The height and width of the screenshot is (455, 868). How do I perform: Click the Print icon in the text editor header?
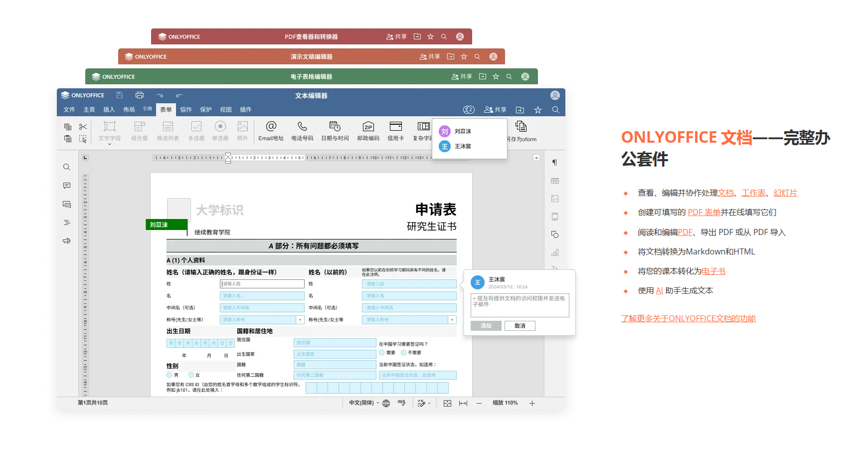pyautogui.click(x=140, y=95)
